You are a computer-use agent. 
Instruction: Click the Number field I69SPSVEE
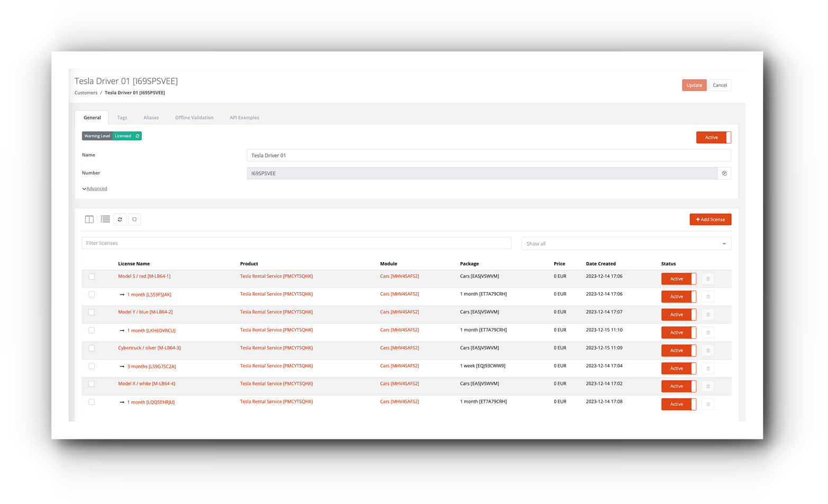[x=482, y=173]
